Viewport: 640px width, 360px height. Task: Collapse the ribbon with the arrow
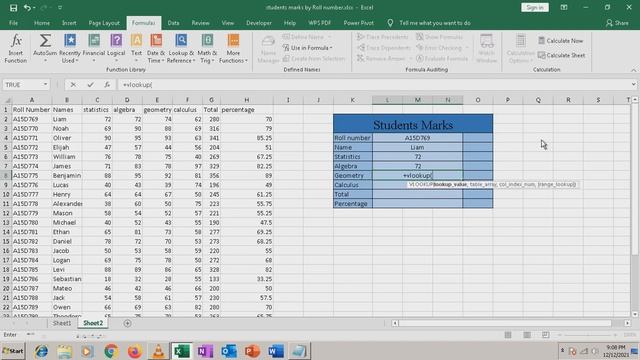pyautogui.click(x=633, y=70)
